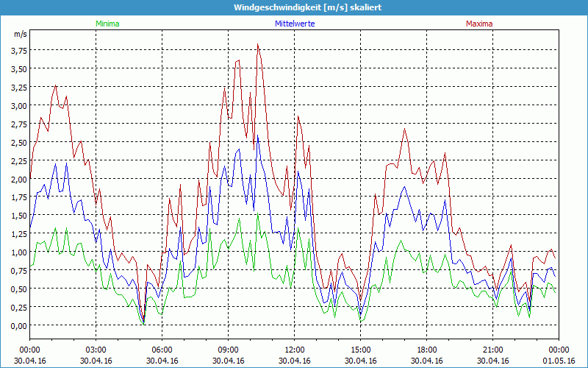Click the 0,75 y-axis value
Screen dimensions: 588x368
(x=19, y=271)
